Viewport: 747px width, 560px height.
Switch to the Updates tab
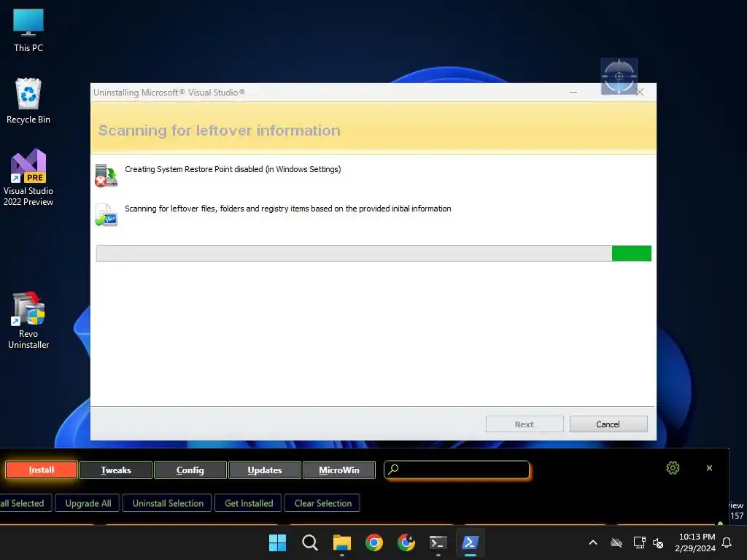tap(264, 470)
